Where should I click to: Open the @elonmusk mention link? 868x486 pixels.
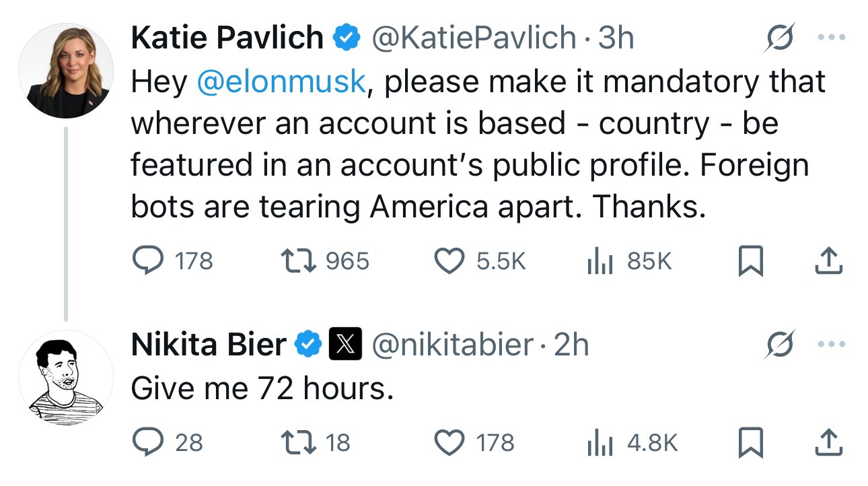click(x=281, y=82)
